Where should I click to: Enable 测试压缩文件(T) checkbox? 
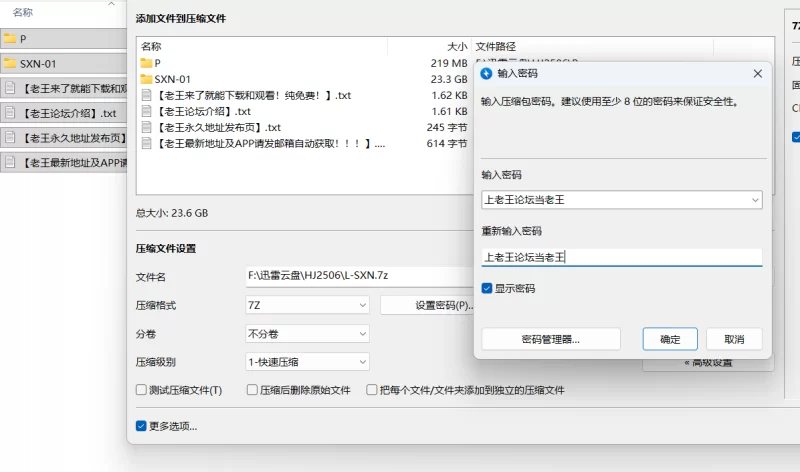click(x=141, y=390)
